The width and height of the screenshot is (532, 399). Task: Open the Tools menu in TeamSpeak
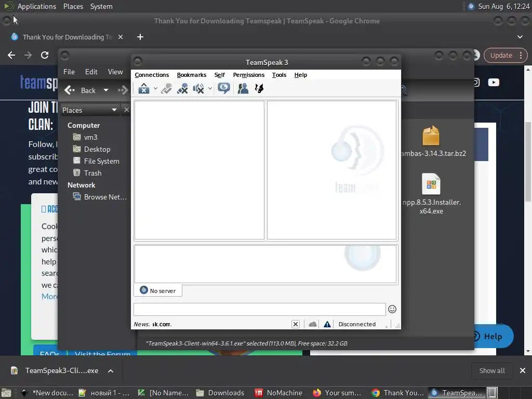279,75
